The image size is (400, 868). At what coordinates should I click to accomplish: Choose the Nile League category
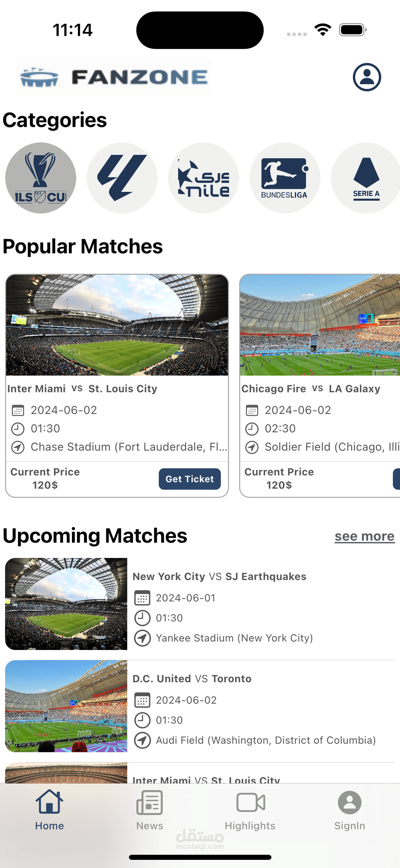(204, 178)
